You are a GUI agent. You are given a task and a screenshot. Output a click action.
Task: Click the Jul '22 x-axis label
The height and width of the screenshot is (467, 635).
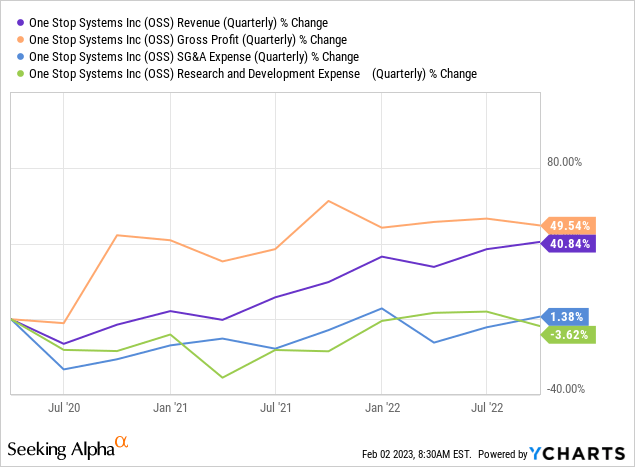click(487, 407)
